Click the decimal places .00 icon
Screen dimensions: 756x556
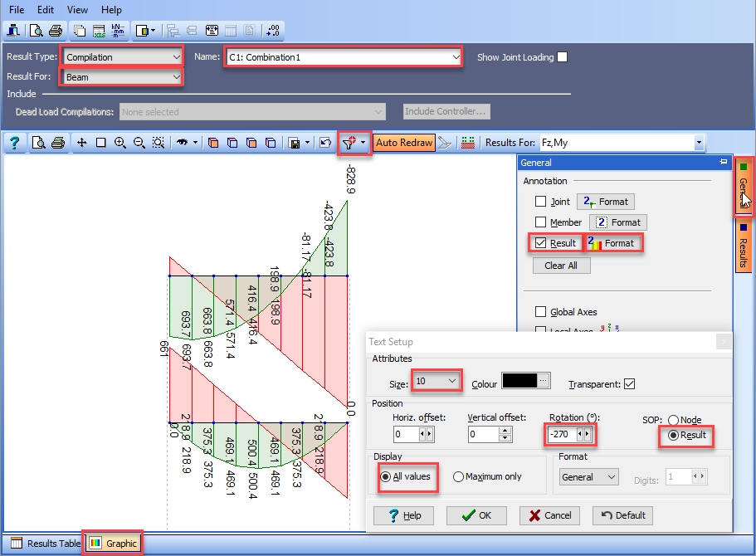click(x=273, y=31)
